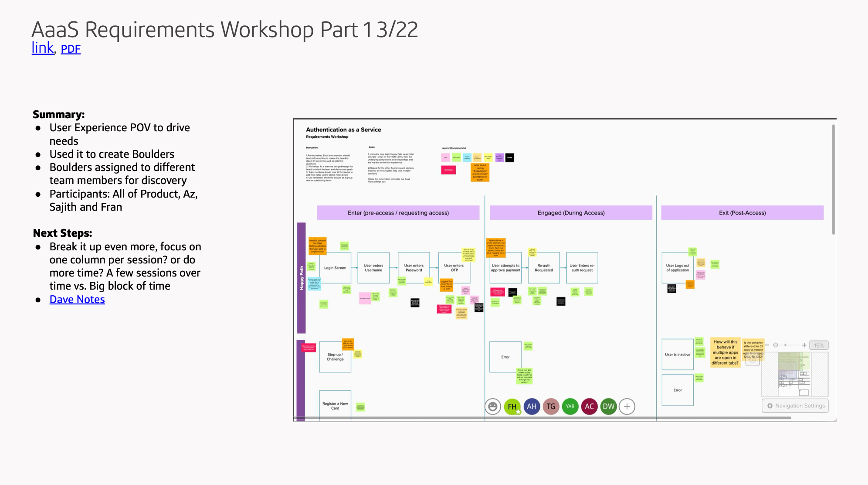Select the User is inactive box

point(678,355)
